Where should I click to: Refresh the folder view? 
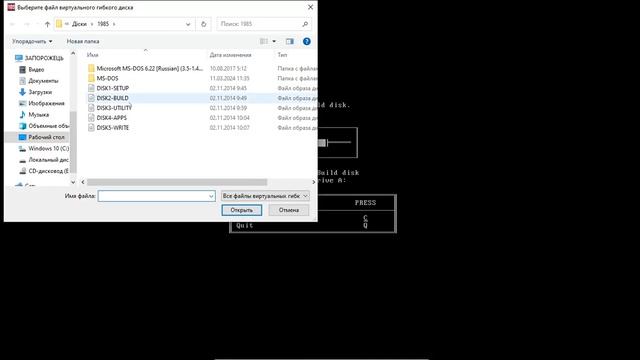pos(204,24)
